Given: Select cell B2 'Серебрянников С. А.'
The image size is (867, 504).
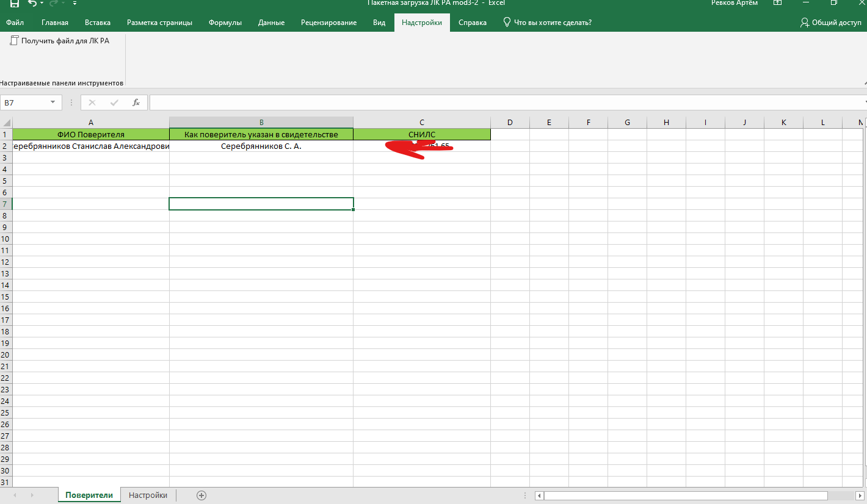Looking at the screenshot, I should tap(261, 146).
